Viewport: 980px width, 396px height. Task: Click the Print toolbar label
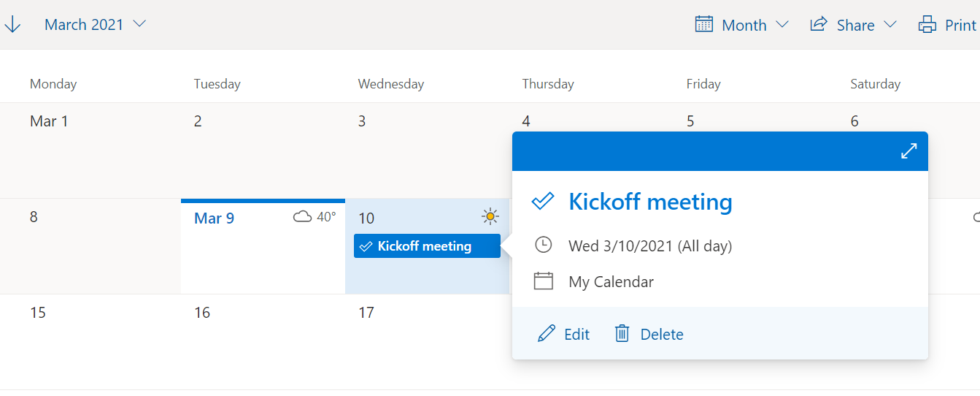click(960, 25)
